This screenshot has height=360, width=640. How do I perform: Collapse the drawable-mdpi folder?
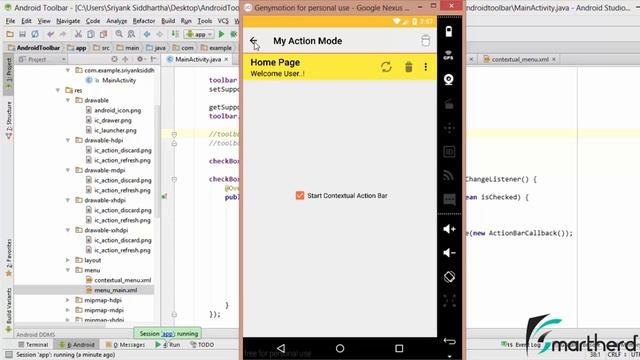pyautogui.click(x=68, y=170)
